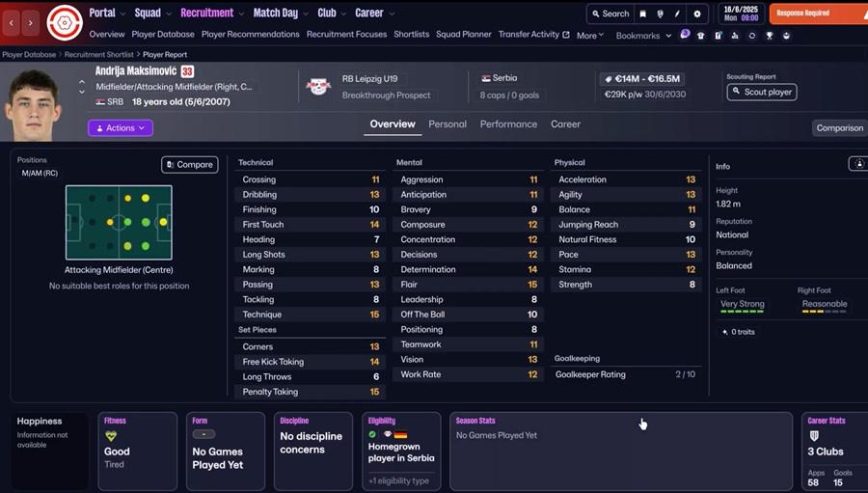The image size is (868, 493).
Task: Click the club badge logo in top bar
Action: (x=65, y=21)
